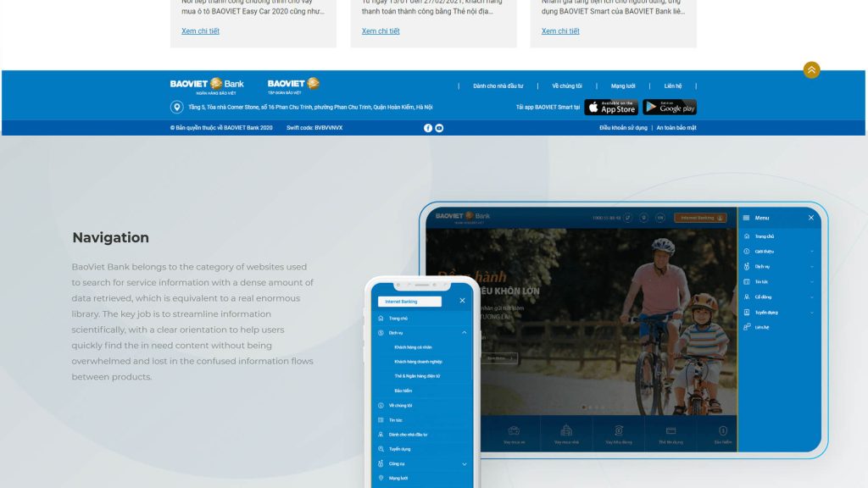Click the location icon in tablet header
The height and width of the screenshot is (488, 868).
[x=644, y=218]
